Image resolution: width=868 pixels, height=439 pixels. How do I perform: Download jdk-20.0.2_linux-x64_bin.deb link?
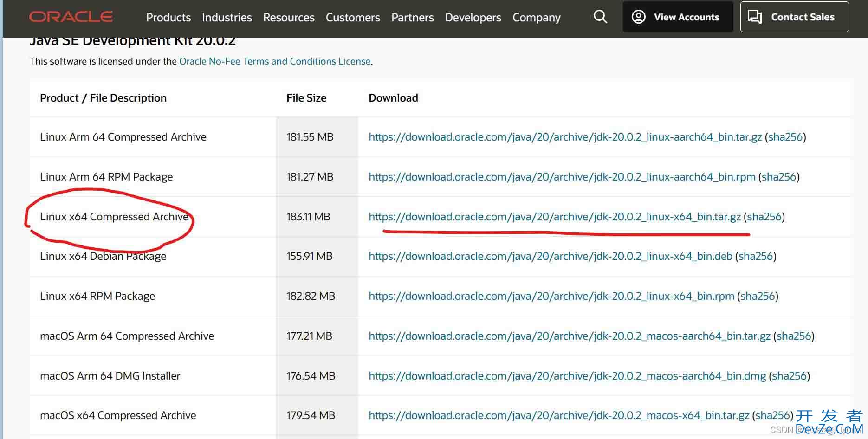coord(551,256)
